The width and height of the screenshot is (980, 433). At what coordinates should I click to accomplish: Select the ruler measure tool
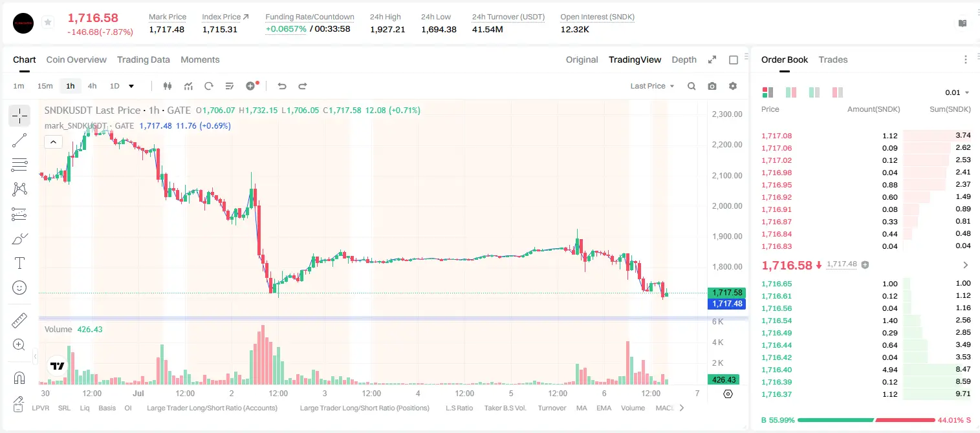[19, 321]
